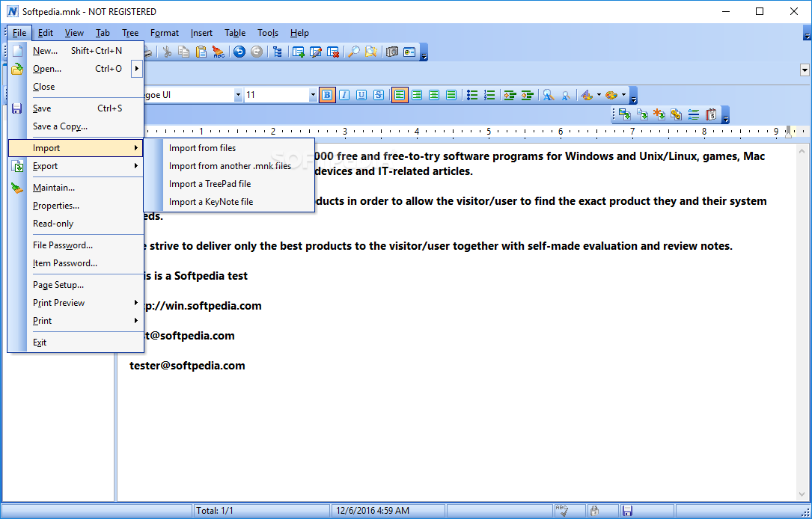This screenshot has height=519, width=812.
Task: Click the Paste clipboard icon
Action: point(201,52)
